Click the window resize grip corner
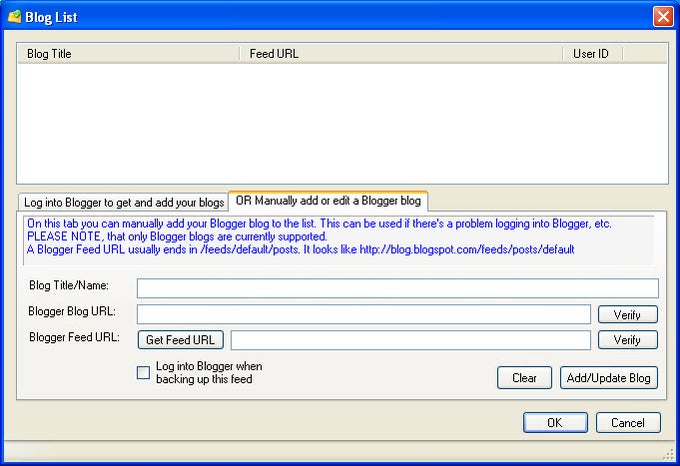Viewport: 680px width, 466px height. [x=668, y=454]
